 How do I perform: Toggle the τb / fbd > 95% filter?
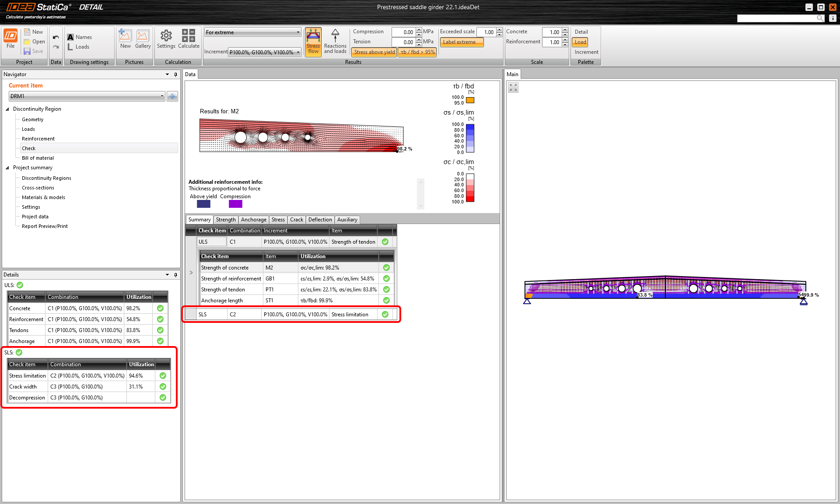point(417,52)
